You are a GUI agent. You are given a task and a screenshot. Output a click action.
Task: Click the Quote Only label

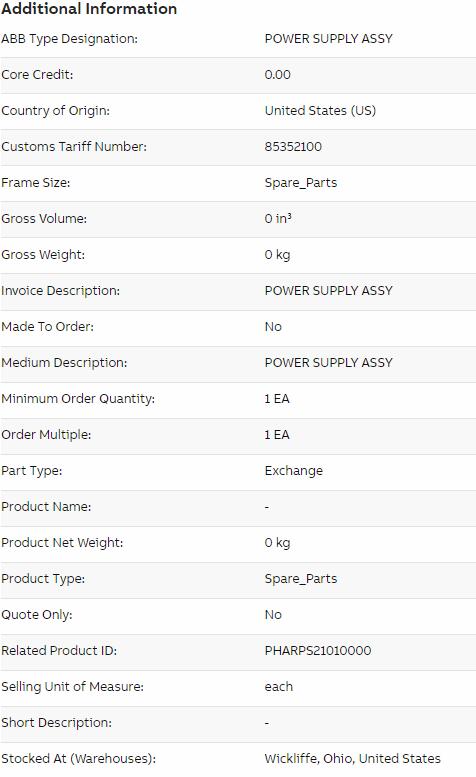[37, 615]
